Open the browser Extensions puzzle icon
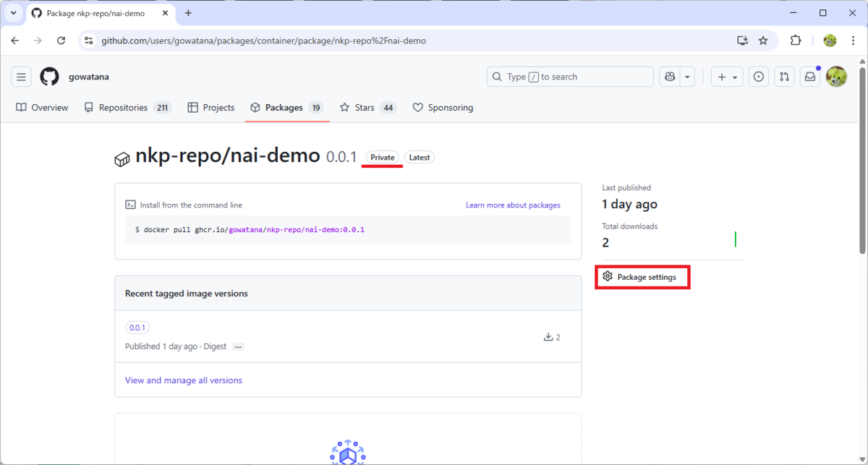 pyautogui.click(x=796, y=40)
